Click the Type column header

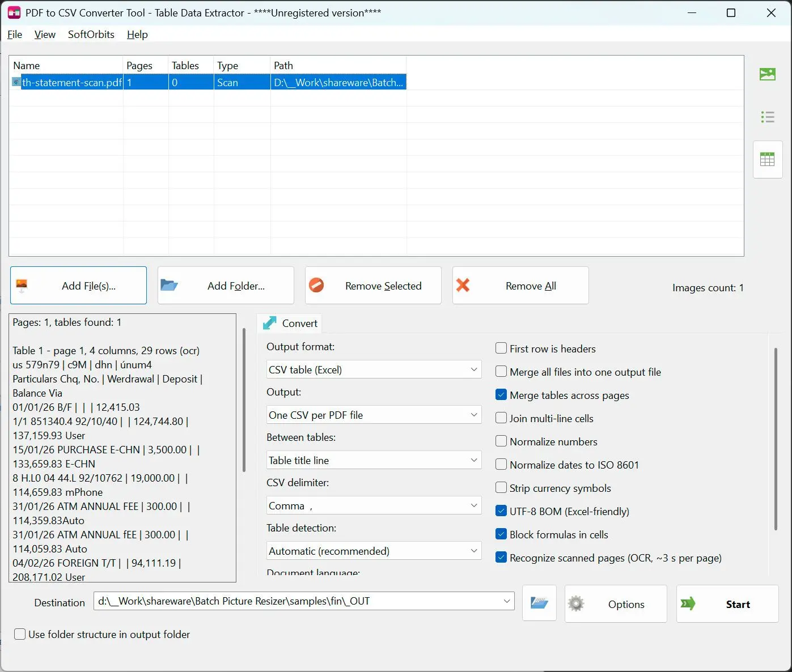coord(242,65)
